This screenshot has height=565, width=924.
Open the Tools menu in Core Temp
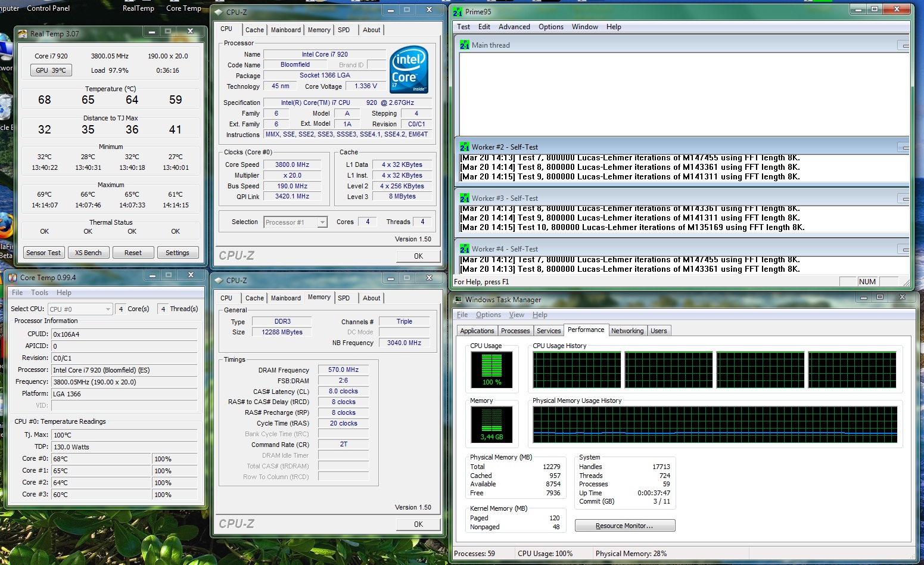click(39, 293)
